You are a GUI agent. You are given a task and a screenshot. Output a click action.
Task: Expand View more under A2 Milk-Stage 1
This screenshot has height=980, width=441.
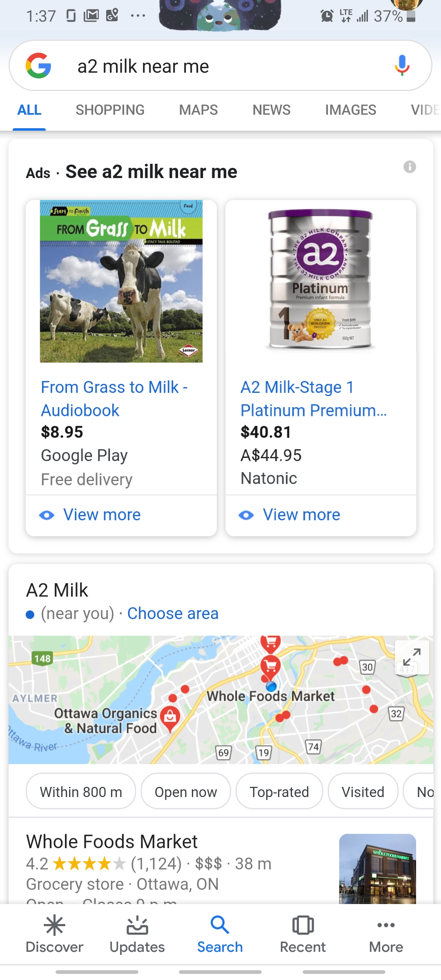(x=301, y=515)
